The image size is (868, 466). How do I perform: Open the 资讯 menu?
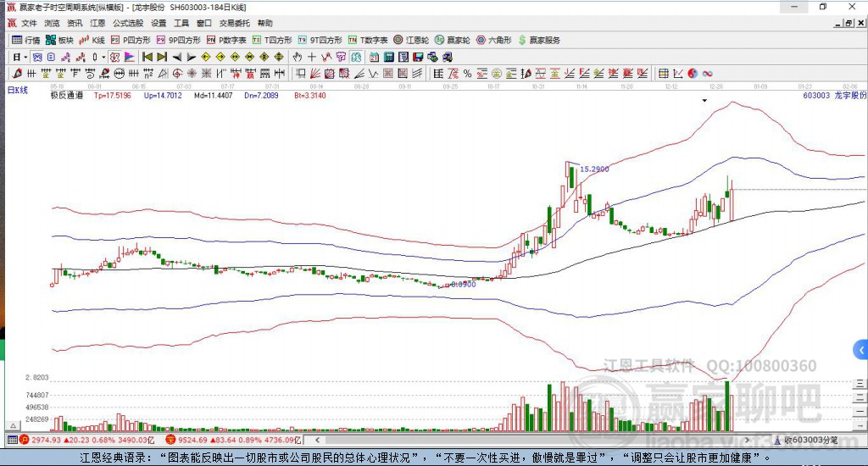75,23
